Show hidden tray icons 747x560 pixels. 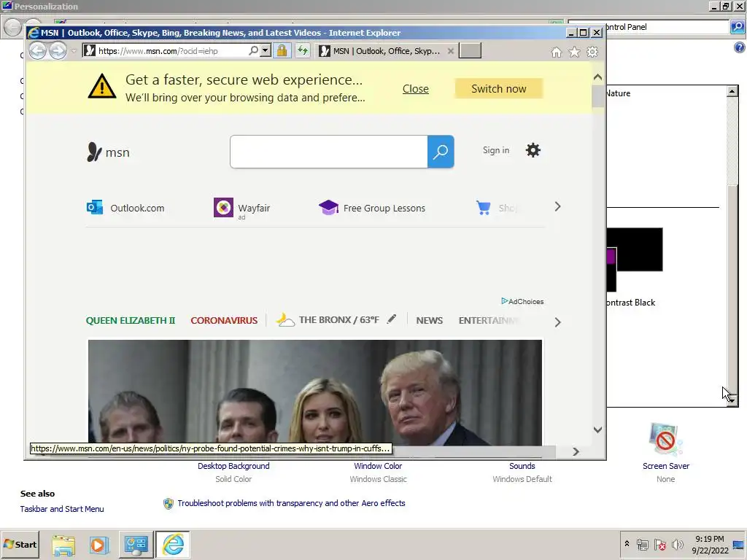tap(627, 544)
